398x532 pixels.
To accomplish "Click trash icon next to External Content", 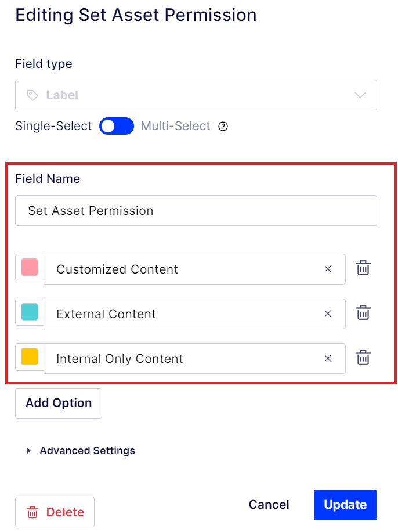I will (363, 313).
